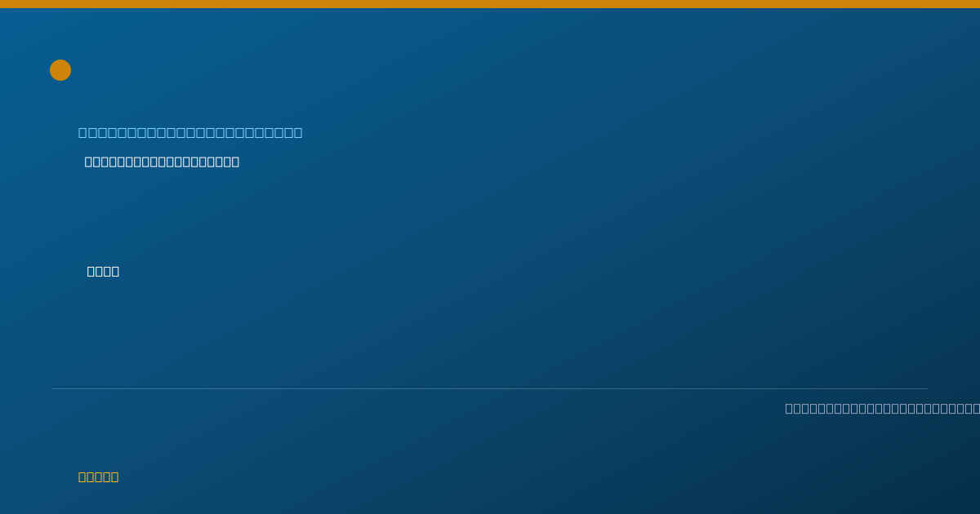Click the long light blue line of boxes
The height and width of the screenshot is (514, 980).
(190, 132)
